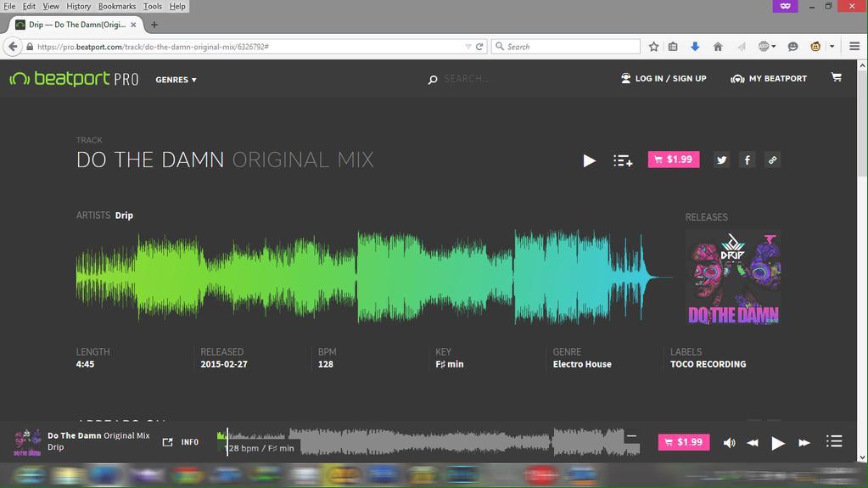Viewport: 868px width, 488px height.
Task: Open Electro House genre
Action: point(582,364)
